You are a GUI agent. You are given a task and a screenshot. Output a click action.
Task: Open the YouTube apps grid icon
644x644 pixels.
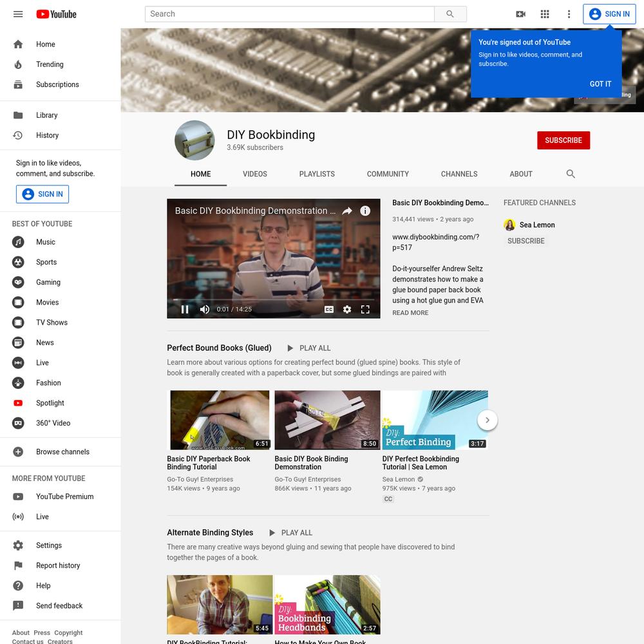point(545,14)
